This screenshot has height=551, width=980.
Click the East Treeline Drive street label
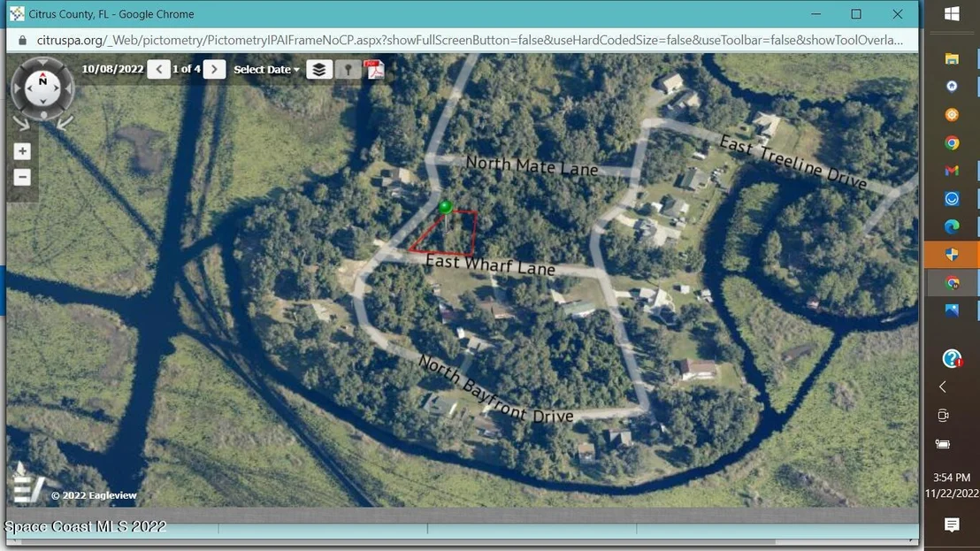point(793,162)
